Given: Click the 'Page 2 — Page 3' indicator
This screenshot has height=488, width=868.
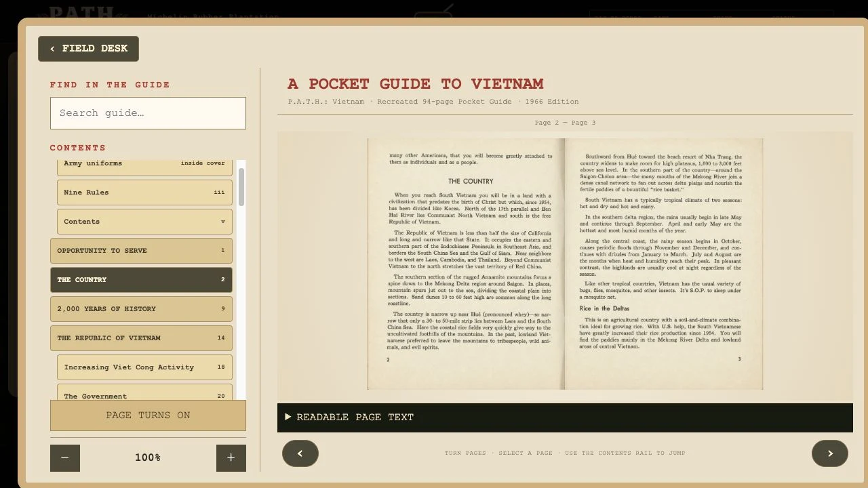Looking at the screenshot, I should pos(565,123).
